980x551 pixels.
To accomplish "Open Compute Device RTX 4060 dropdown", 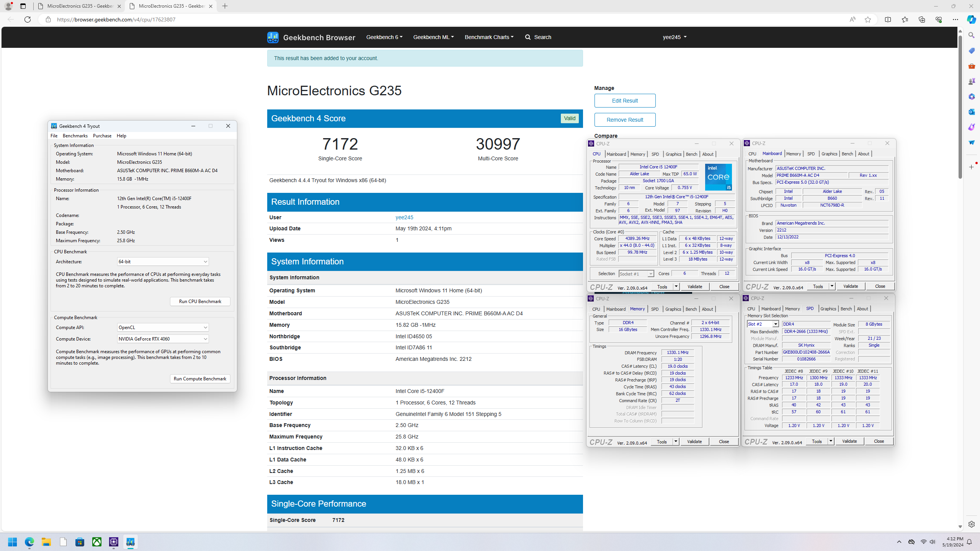I will 163,339.
